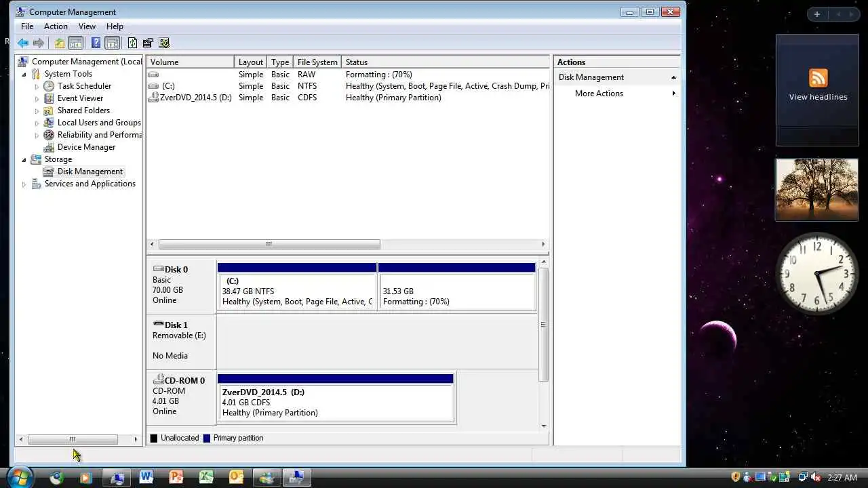Viewport: 868px width, 488px height.
Task: Expand the Event Viewer node
Action: (37, 98)
